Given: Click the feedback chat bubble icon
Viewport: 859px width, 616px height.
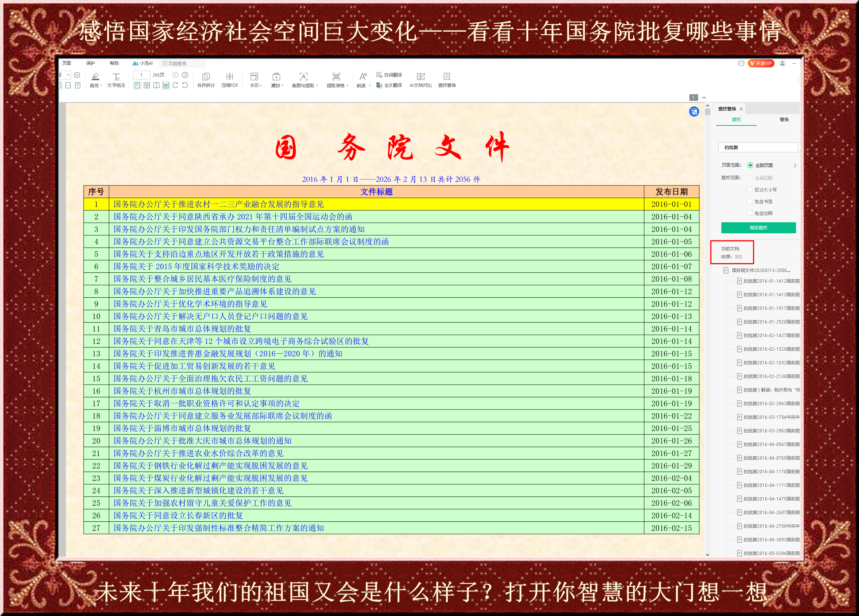Looking at the screenshot, I should pos(741,63).
